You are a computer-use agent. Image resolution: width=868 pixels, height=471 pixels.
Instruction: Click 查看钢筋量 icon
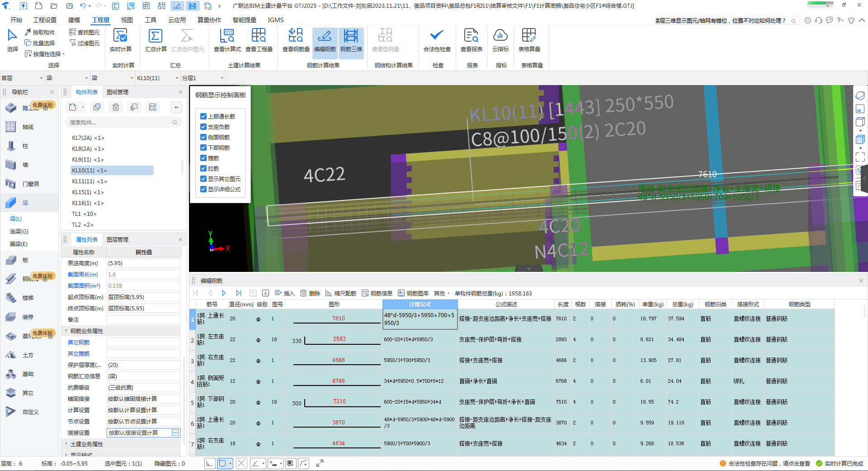coord(296,36)
